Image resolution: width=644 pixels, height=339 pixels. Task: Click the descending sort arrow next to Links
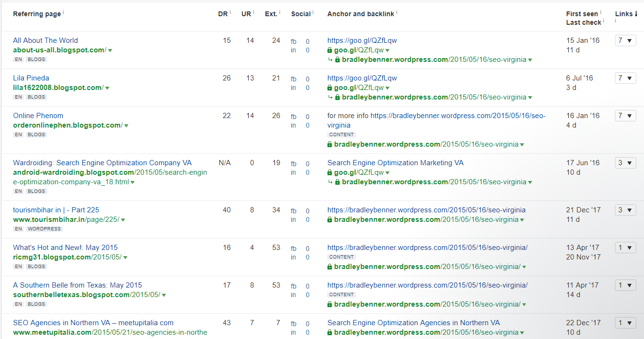coord(636,14)
